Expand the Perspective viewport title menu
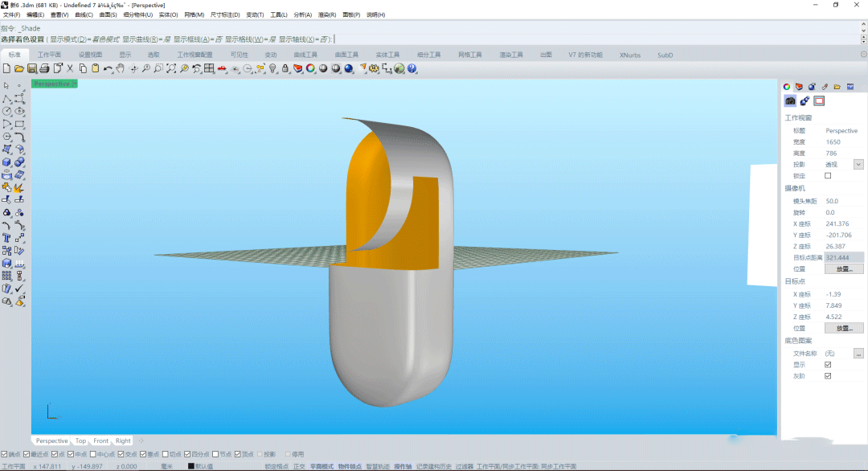868x471 pixels. tap(73, 84)
